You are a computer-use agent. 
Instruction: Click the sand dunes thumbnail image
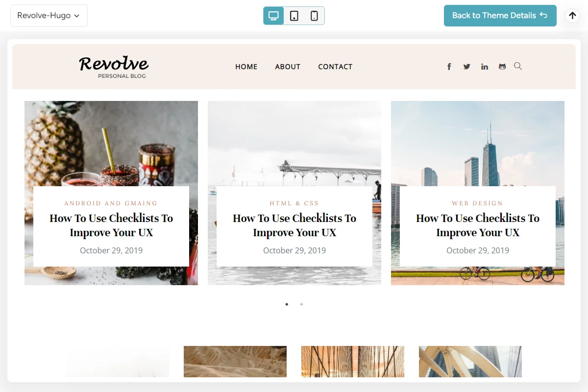pos(235,362)
